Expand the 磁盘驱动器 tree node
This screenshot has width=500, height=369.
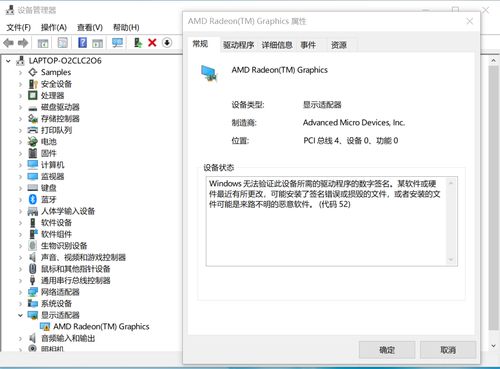[20, 107]
